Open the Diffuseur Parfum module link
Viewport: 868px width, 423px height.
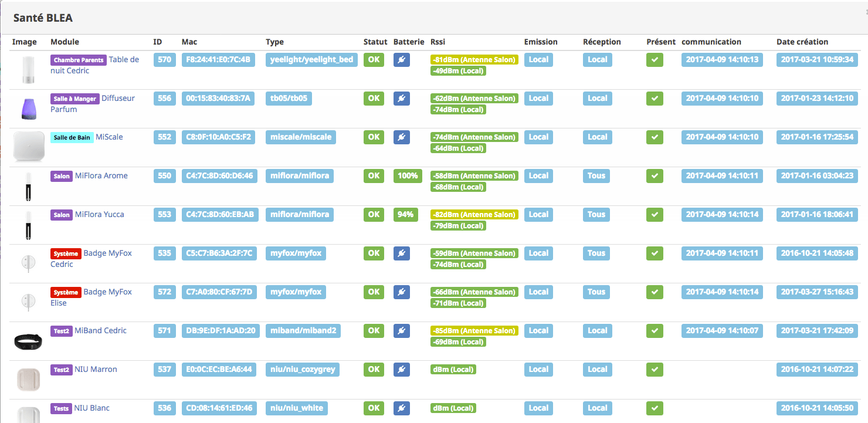tap(93, 103)
